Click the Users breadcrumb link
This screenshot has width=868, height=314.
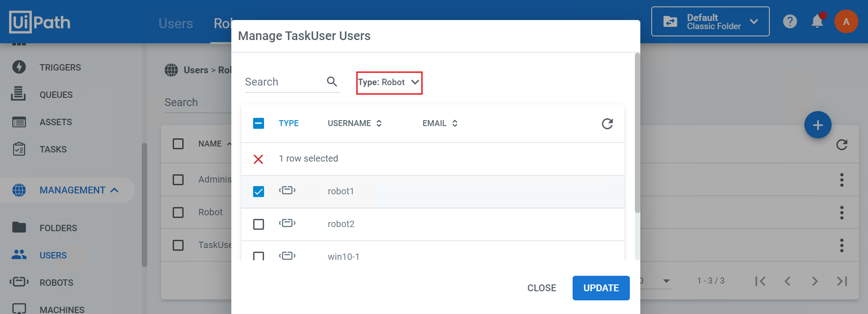click(196, 70)
